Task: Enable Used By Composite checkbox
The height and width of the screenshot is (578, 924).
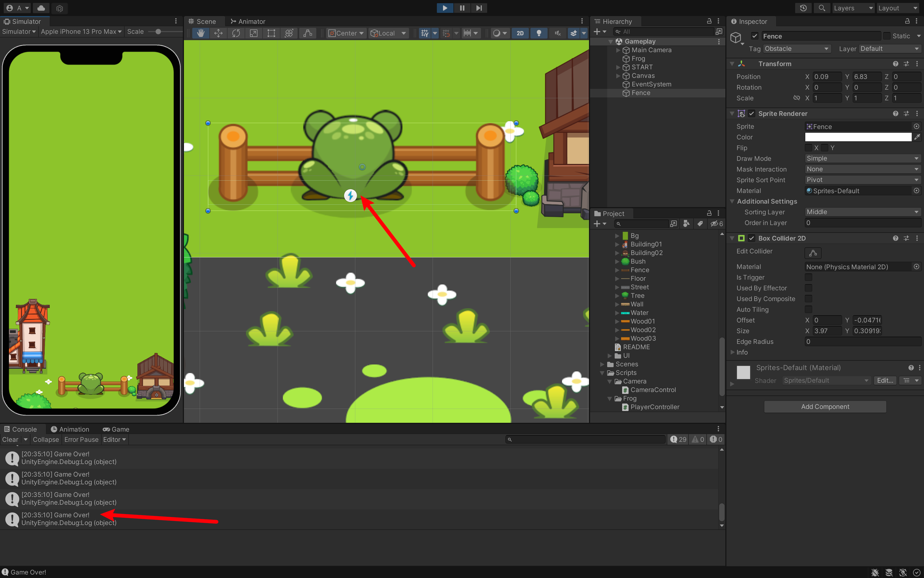Action: tap(808, 299)
